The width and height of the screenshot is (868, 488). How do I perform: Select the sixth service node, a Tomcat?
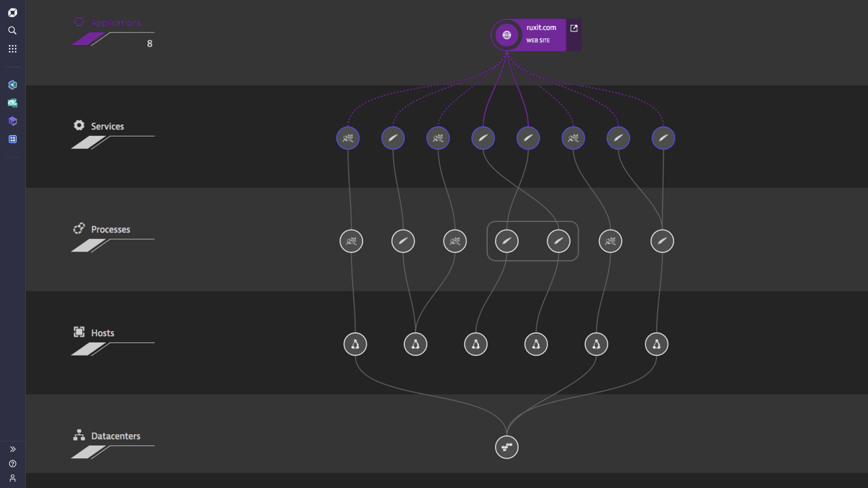[x=573, y=138]
